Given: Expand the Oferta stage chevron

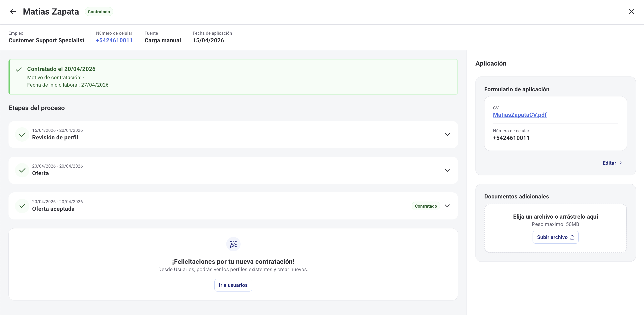Looking at the screenshot, I should [447, 170].
